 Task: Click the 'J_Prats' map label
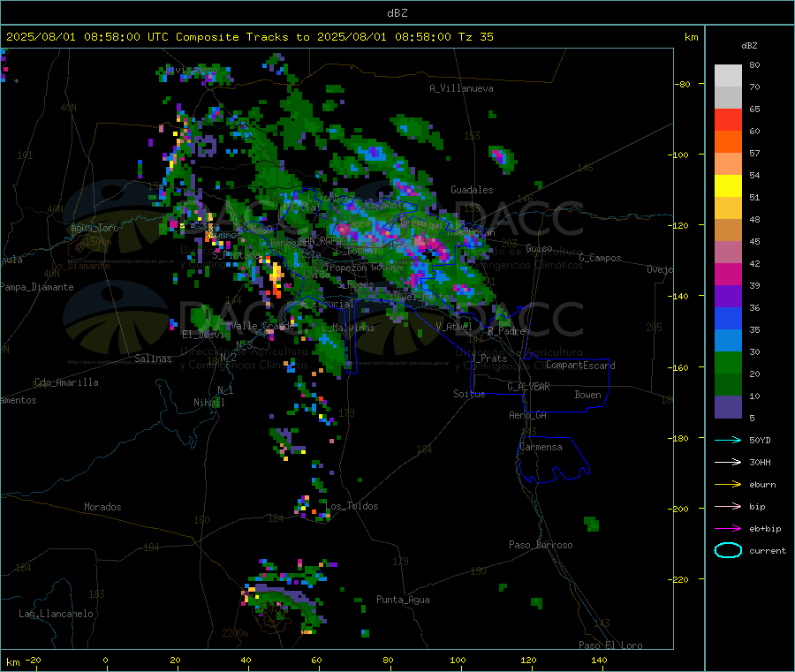click(x=488, y=359)
